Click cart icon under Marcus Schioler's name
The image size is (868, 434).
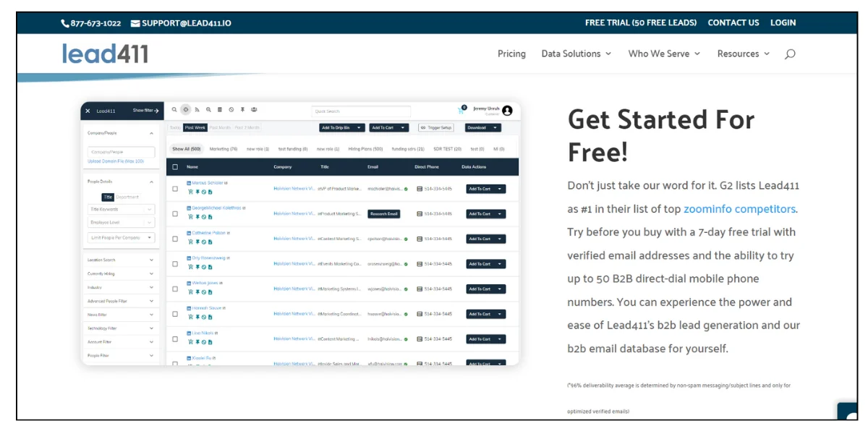(190, 192)
